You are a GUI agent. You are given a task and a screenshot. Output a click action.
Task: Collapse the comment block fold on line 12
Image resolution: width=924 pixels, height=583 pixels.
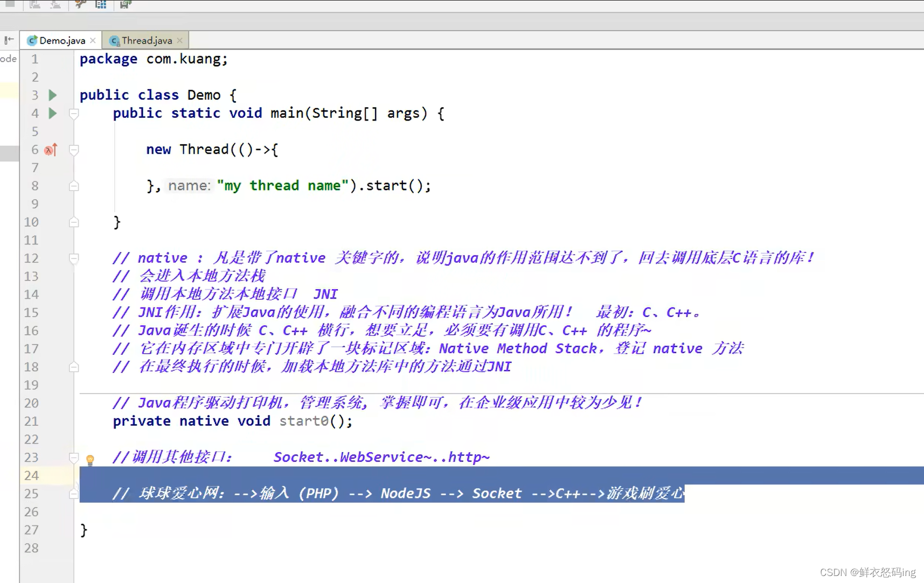[x=74, y=258]
